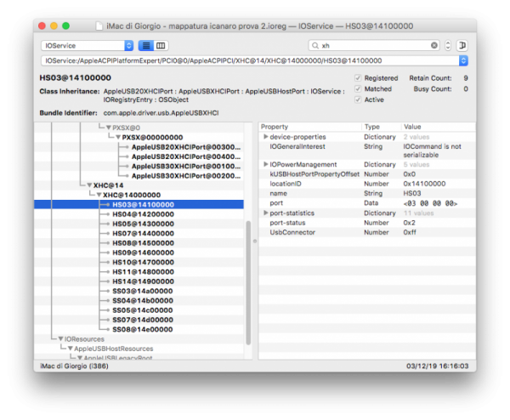Click the timestamp 03/12/19 16:16:03
The image size is (510, 420).
pyautogui.click(x=437, y=366)
